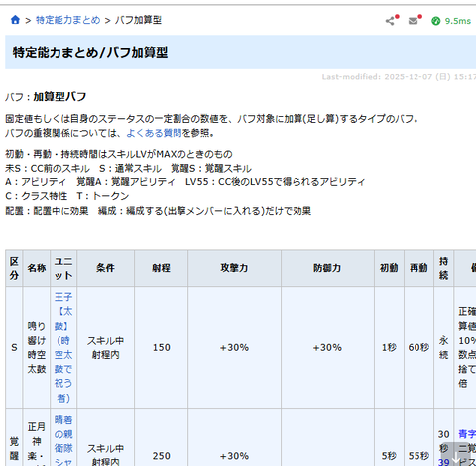Click the blue 39 link in duration column
This screenshot has height=466, width=476.
(443, 462)
